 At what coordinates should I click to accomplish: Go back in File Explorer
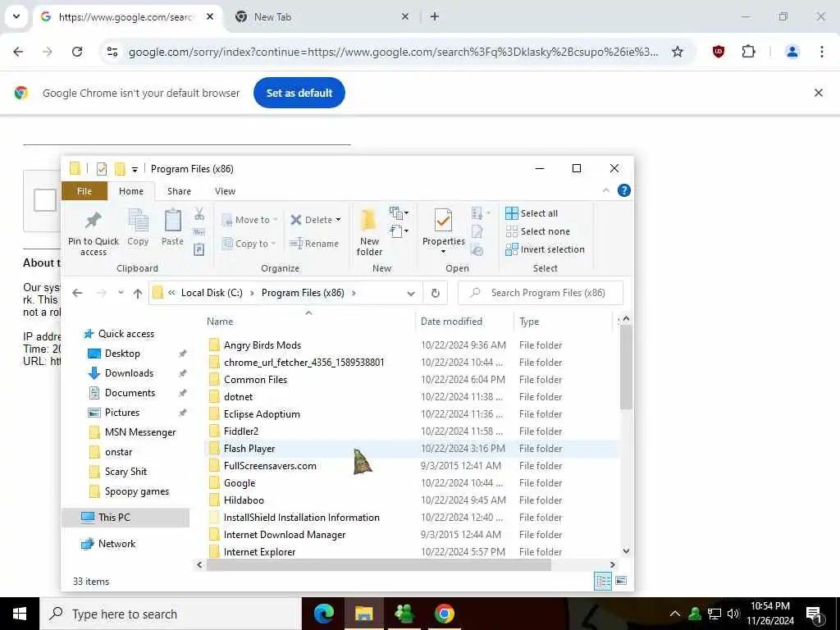click(78, 293)
